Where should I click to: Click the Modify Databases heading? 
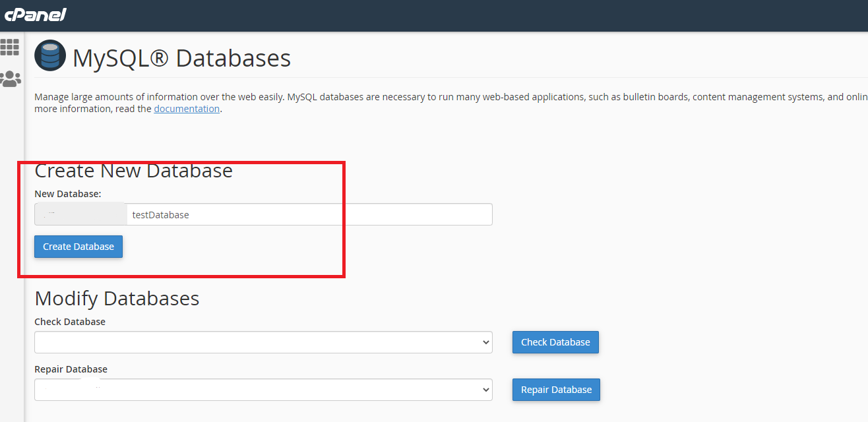point(117,299)
